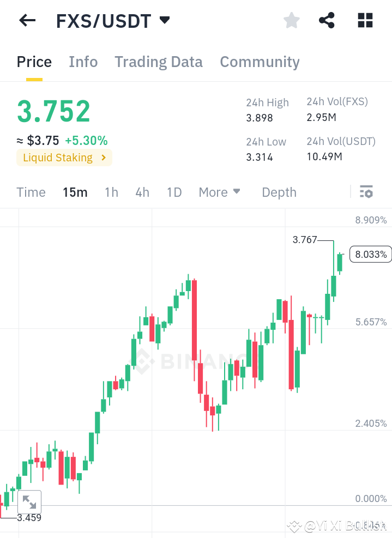This screenshot has height=538, width=392.
Task: Select the Info tab
Action: click(83, 62)
